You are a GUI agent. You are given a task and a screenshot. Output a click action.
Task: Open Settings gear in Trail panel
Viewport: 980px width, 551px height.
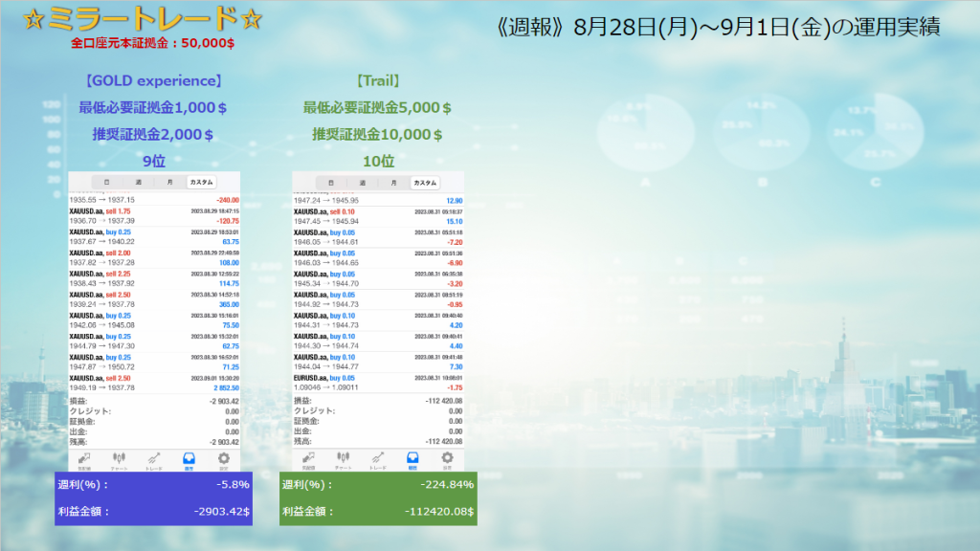(447, 459)
